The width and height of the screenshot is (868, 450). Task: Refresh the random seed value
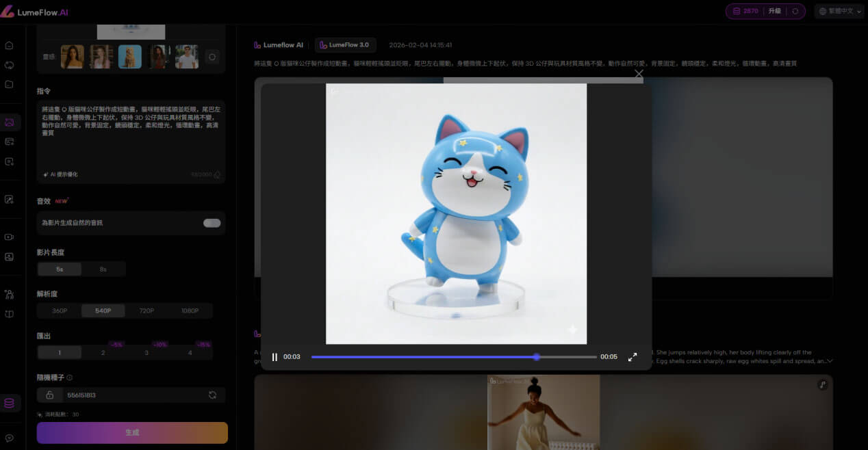pos(212,395)
